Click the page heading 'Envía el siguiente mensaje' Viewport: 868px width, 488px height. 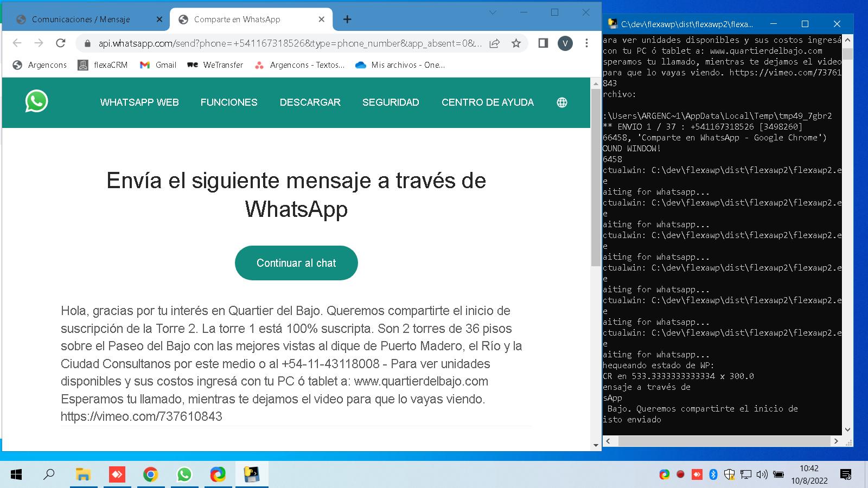tap(296, 195)
